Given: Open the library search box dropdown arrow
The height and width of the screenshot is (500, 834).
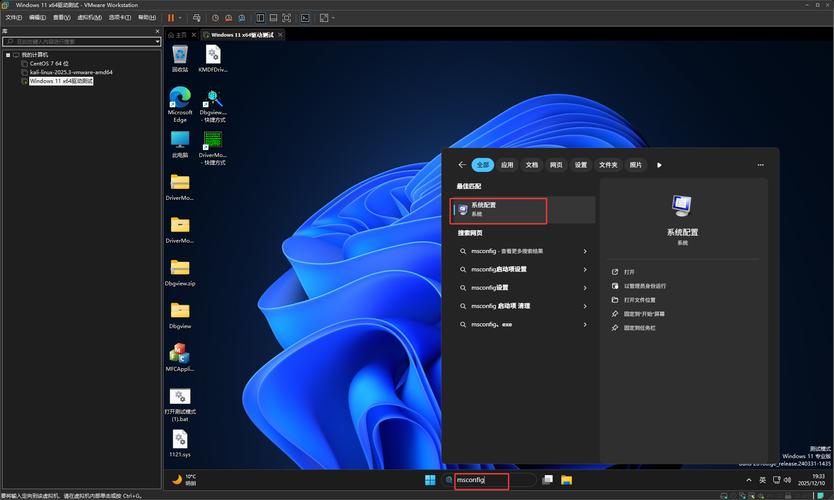Looking at the screenshot, I should pyautogui.click(x=157, y=42).
